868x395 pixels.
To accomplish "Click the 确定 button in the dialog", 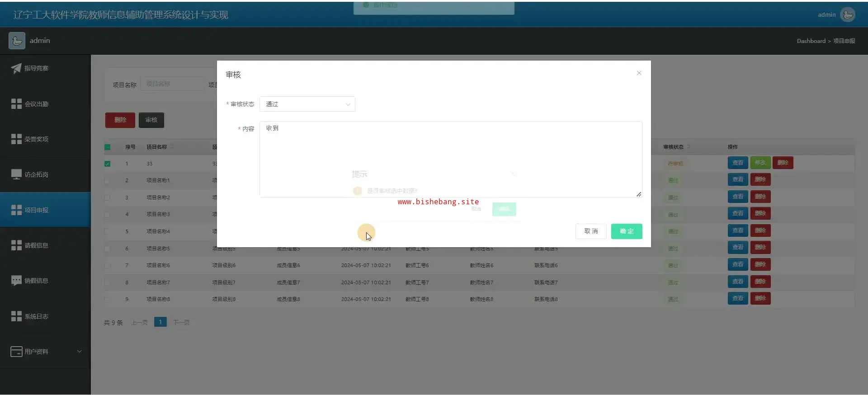I will pyautogui.click(x=627, y=231).
